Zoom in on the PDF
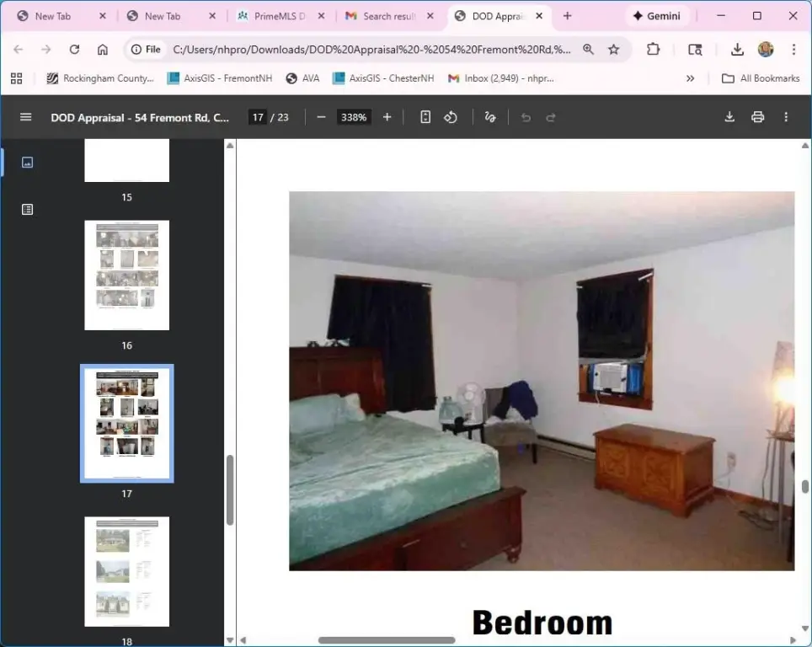 pos(387,117)
